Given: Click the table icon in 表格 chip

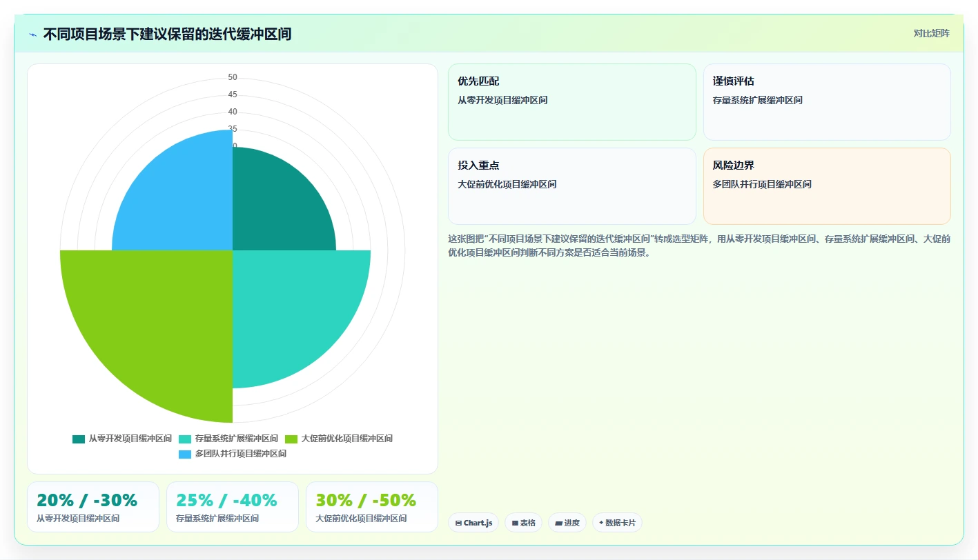Looking at the screenshot, I should (515, 523).
